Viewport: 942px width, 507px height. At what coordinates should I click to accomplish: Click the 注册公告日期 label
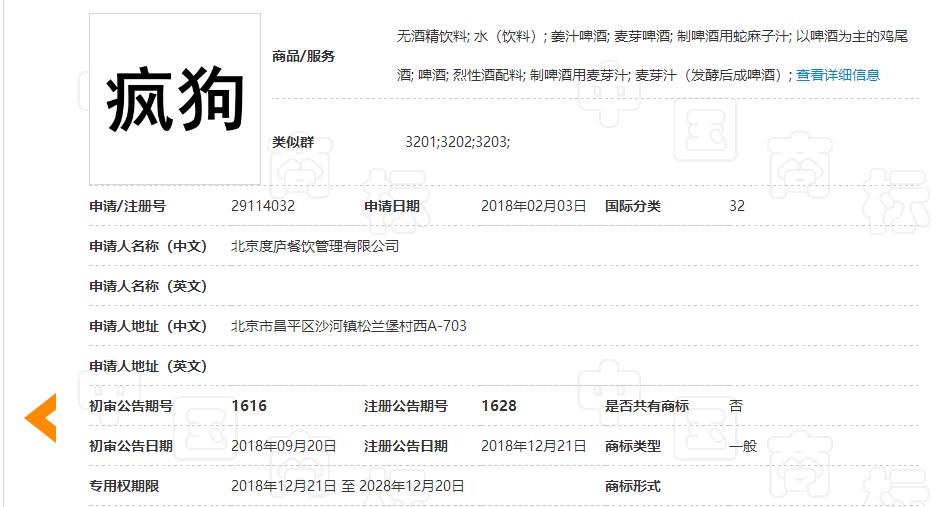pos(406,446)
